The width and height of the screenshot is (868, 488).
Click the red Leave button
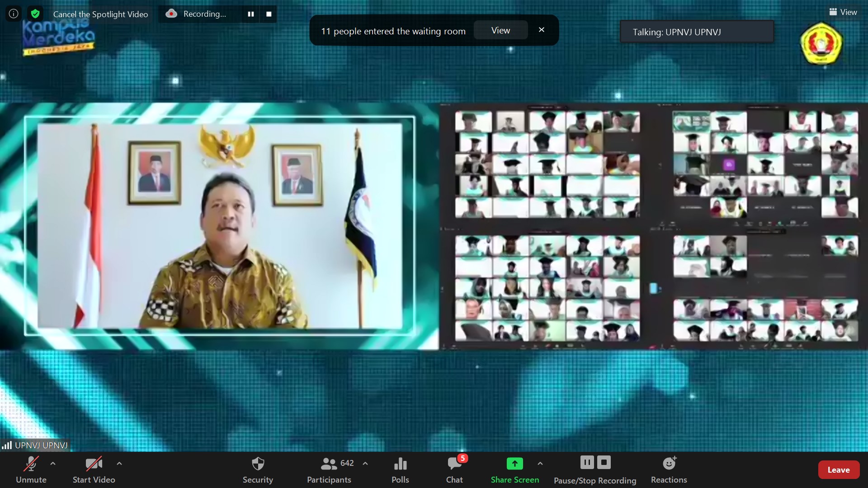(x=838, y=470)
